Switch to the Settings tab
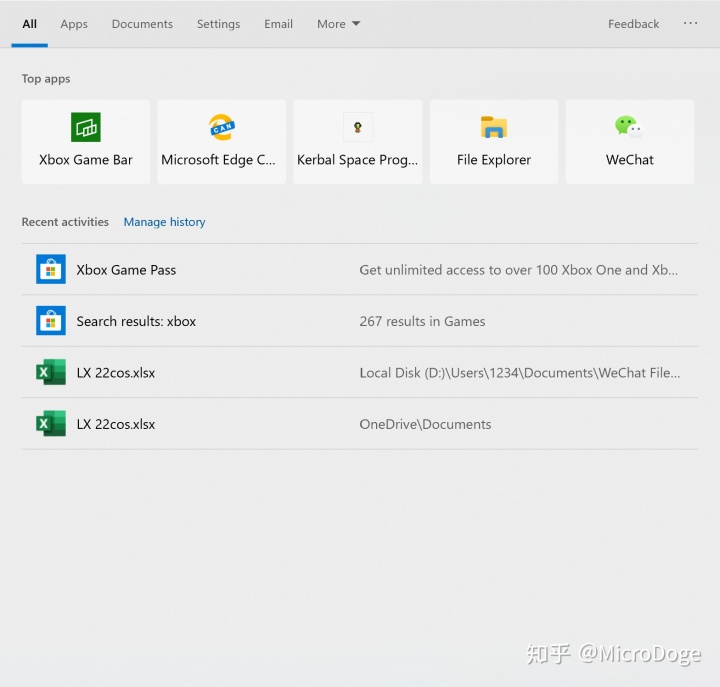 click(219, 24)
